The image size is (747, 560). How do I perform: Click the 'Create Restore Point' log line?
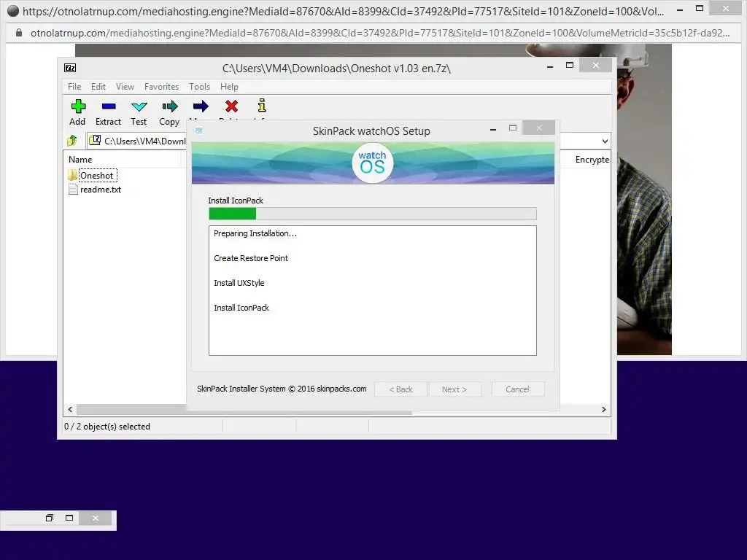tap(251, 258)
